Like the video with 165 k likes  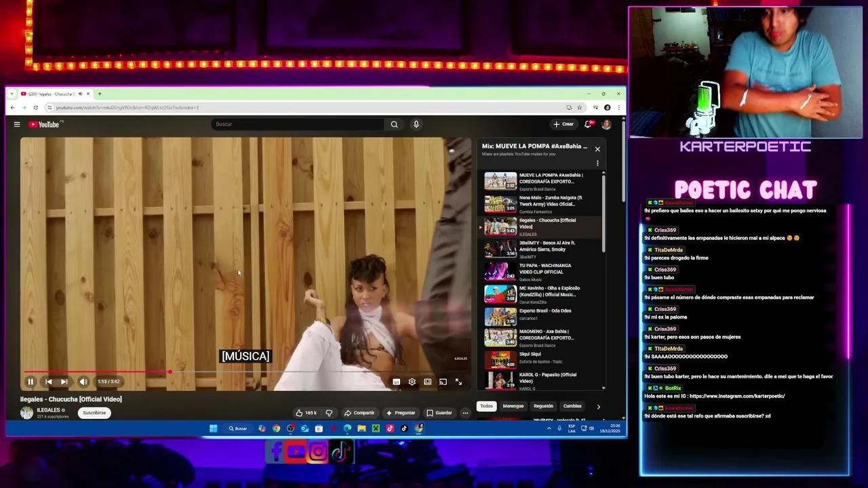306,413
